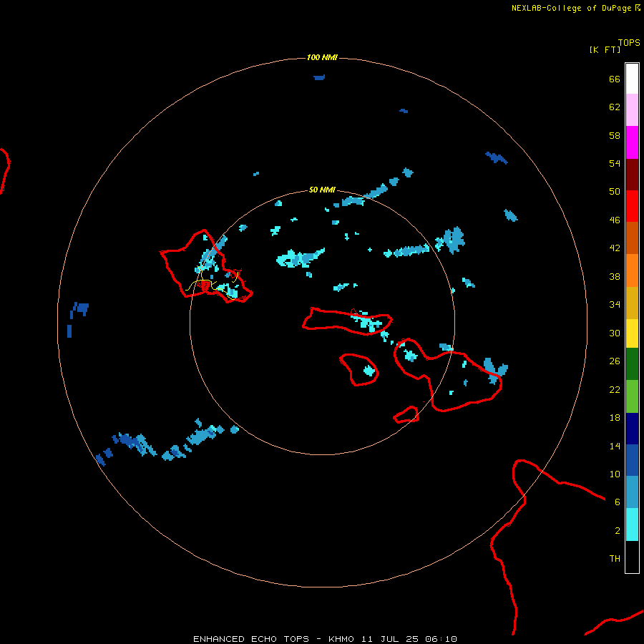Click the 06:10 timestamp
This screenshot has width=644, height=644.
tap(441, 639)
